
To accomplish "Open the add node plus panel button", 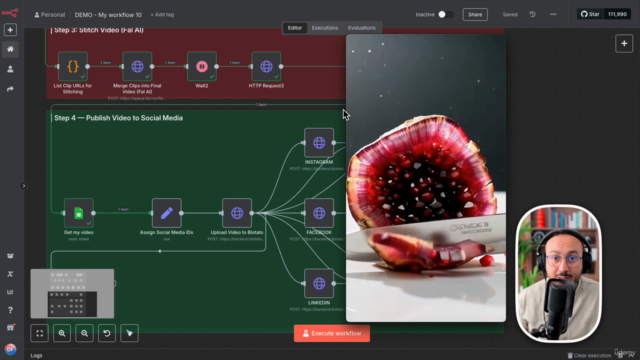I will pyautogui.click(x=624, y=44).
